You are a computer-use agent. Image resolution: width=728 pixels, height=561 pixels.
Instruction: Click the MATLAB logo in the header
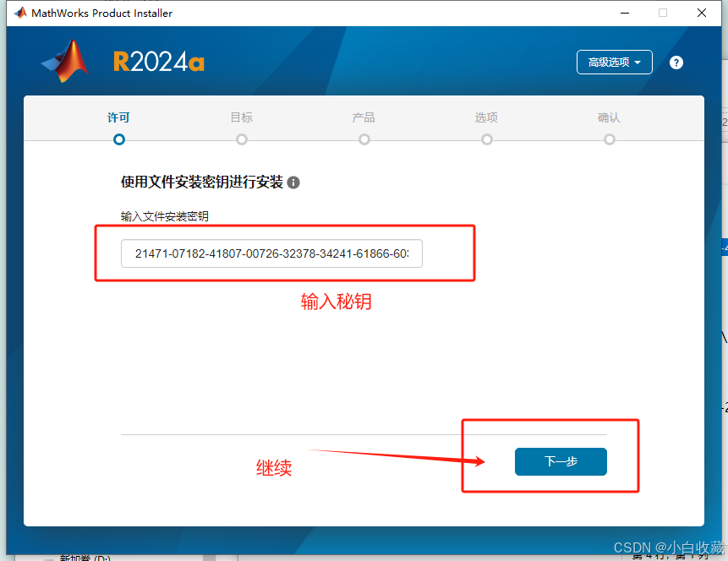pyautogui.click(x=65, y=61)
